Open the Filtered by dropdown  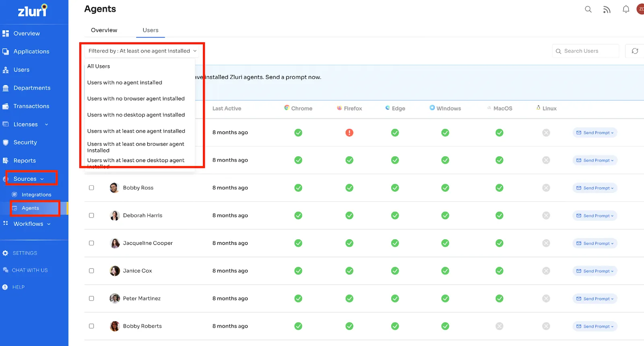[142, 51]
